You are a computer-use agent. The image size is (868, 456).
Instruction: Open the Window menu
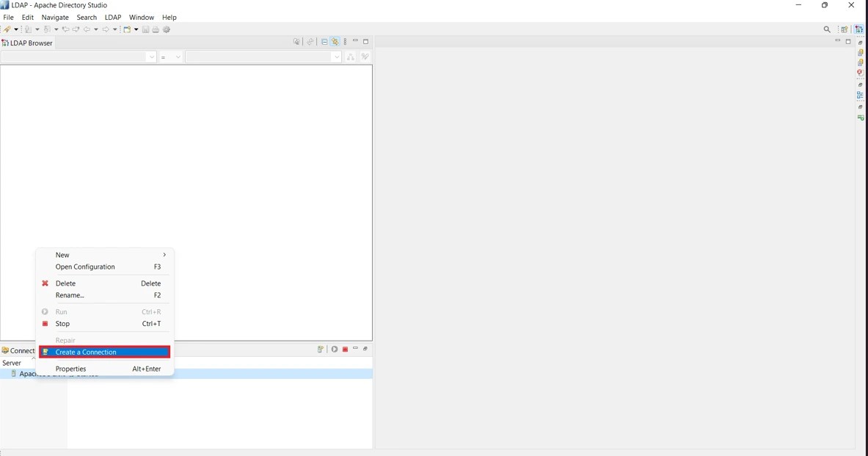tap(141, 17)
